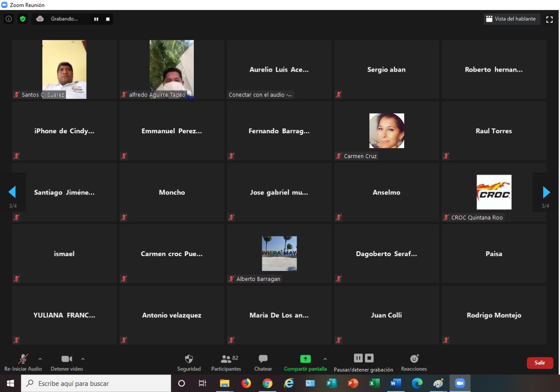Select the CROC Quintana Roo participant tile
This screenshot has width=560, height=392.
click(493, 192)
